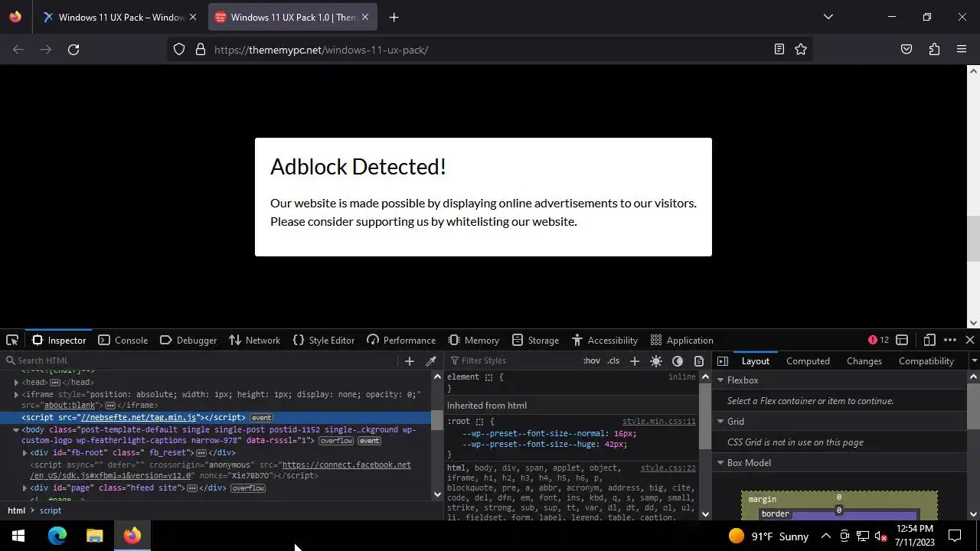The height and width of the screenshot is (551, 980).
Task: Open the Network tab
Action: click(254, 340)
